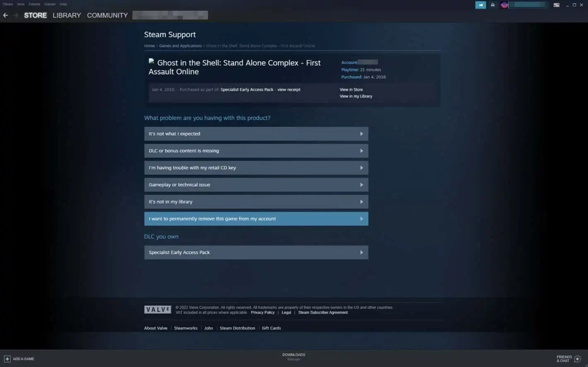Open the Steam Subscriber Agreement link
This screenshot has width=588, height=367.
point(323,313)
